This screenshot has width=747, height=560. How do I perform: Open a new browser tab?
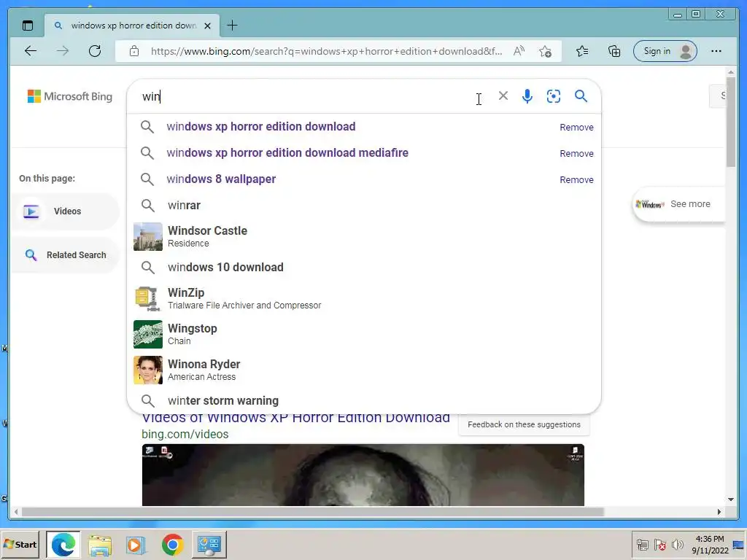coord(232,26)
